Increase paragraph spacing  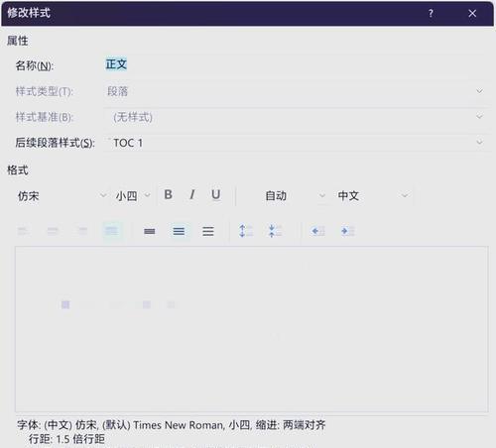(x=246, y=231)
